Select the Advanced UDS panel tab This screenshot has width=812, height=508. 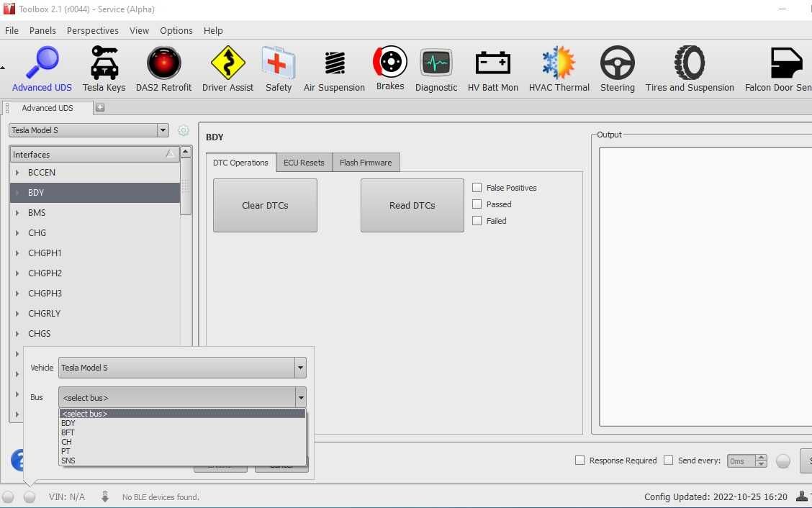point(48,108)
